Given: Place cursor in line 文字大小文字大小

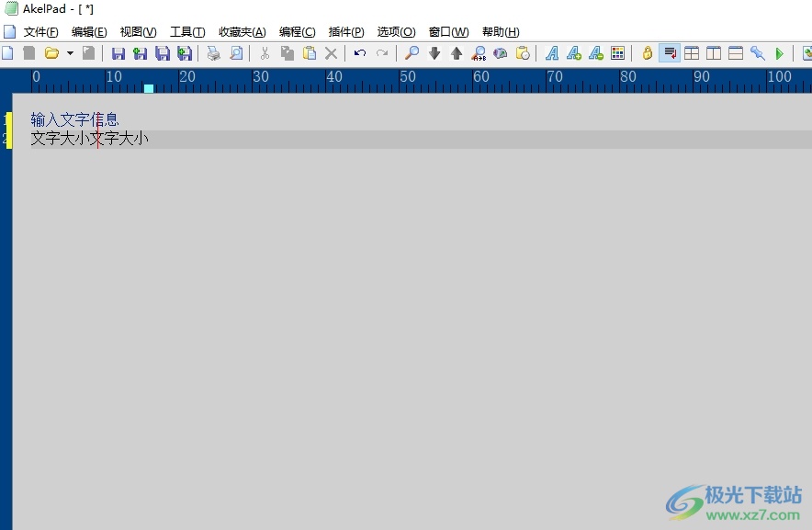Looking at the screenshot, I should click(90, 139).
